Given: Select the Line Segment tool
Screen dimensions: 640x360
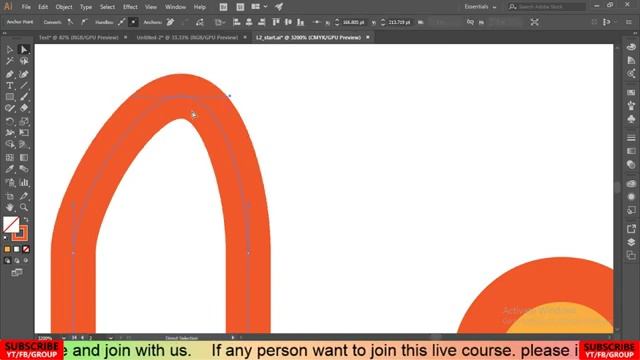Looking at the screenshot, I should click(24, 86).
